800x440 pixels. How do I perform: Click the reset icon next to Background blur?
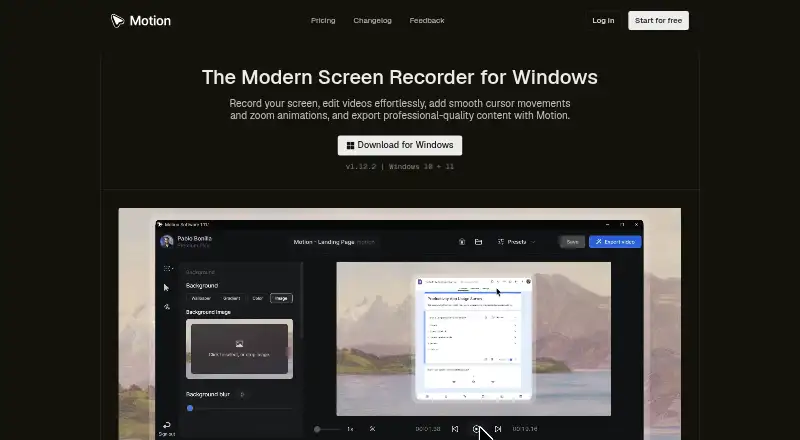coord(242,395)
